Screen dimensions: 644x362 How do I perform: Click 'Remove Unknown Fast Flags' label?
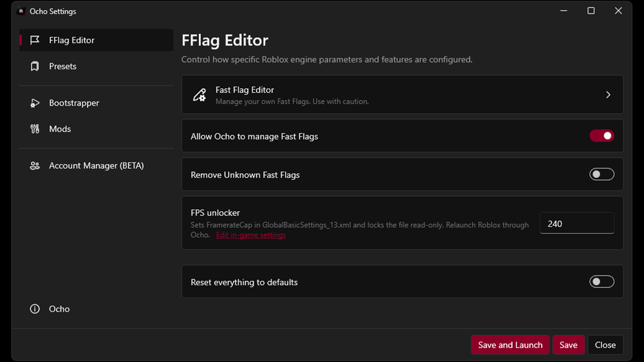245,175
